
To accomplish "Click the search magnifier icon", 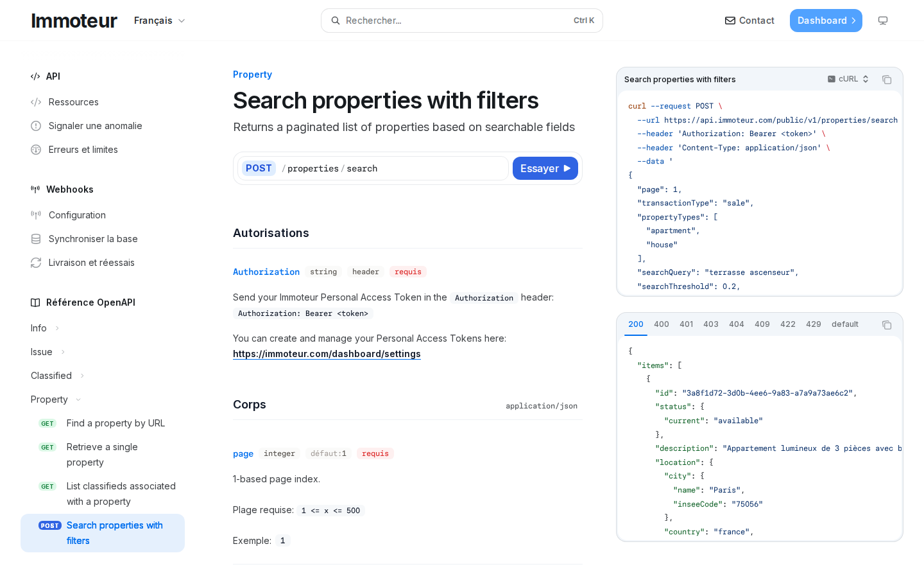I will [336, 21].
